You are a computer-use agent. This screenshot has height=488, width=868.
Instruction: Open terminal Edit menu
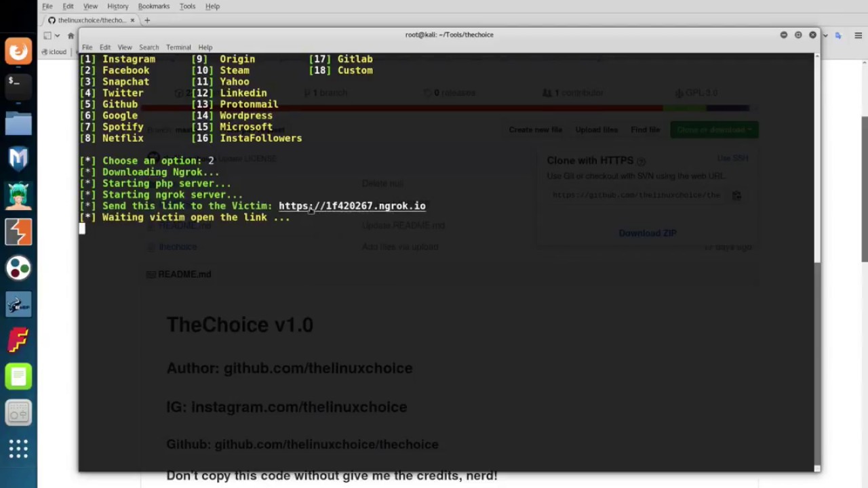pos(105,47)
